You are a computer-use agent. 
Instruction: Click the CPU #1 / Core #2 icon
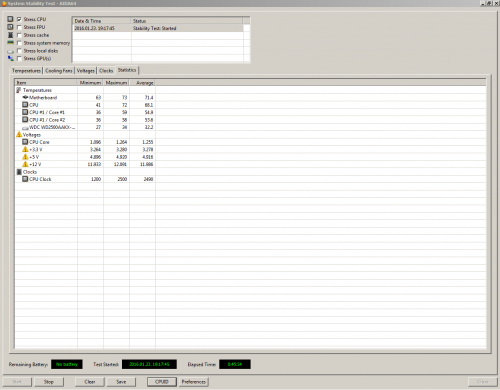pos(25,119)
